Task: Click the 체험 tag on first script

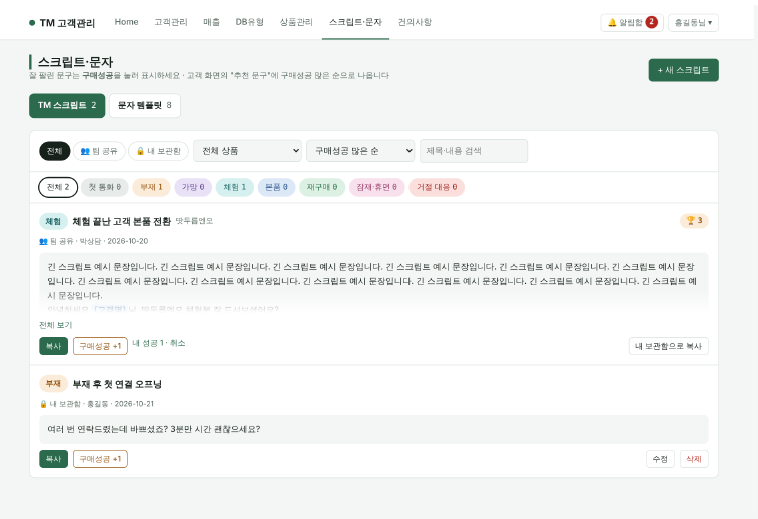Action: click(x=53, y=221)
